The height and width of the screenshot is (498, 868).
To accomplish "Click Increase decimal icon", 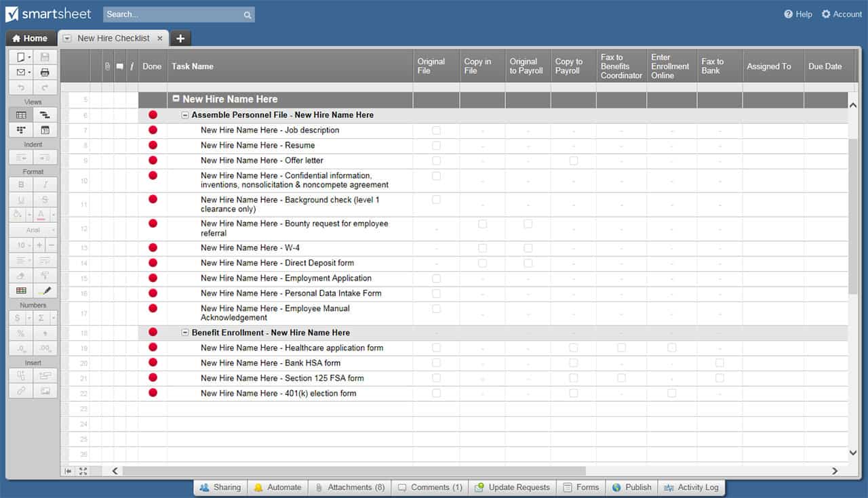I will pos(45,348).
